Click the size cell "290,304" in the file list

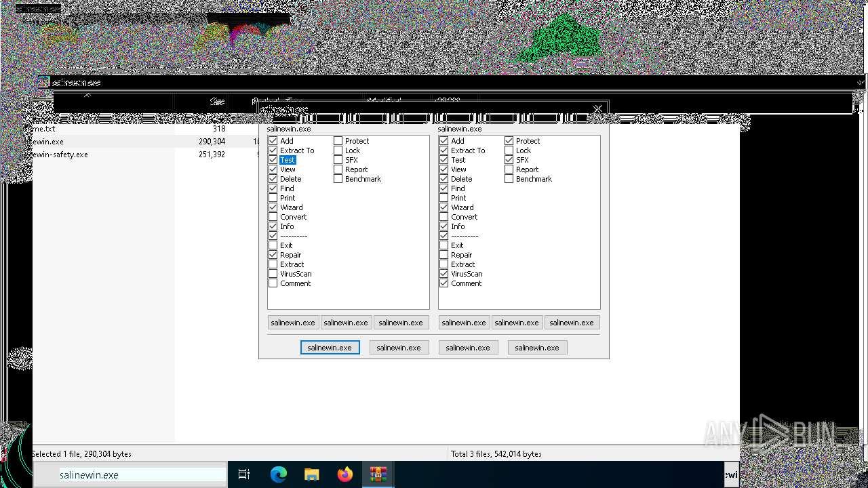212,142
